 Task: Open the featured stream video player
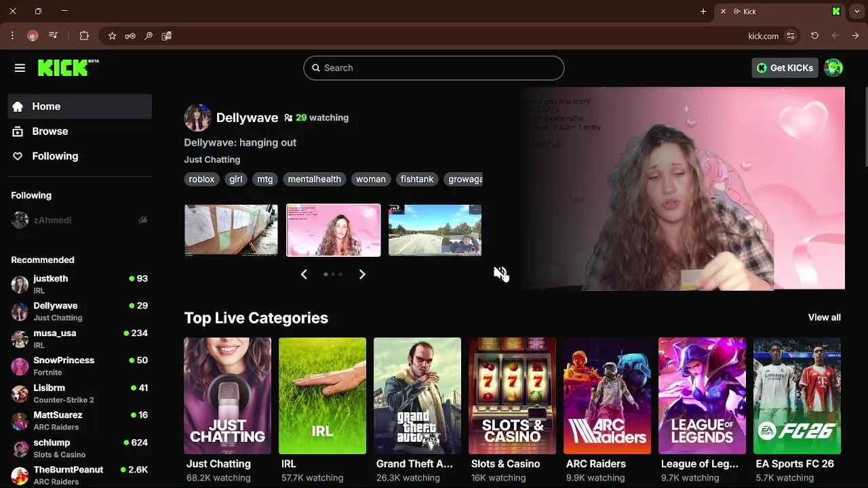coord(684,188)
